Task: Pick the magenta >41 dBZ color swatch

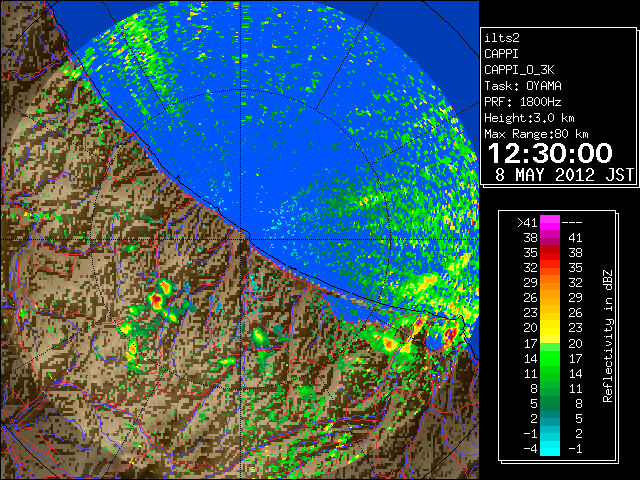Action: click(550, 222)
